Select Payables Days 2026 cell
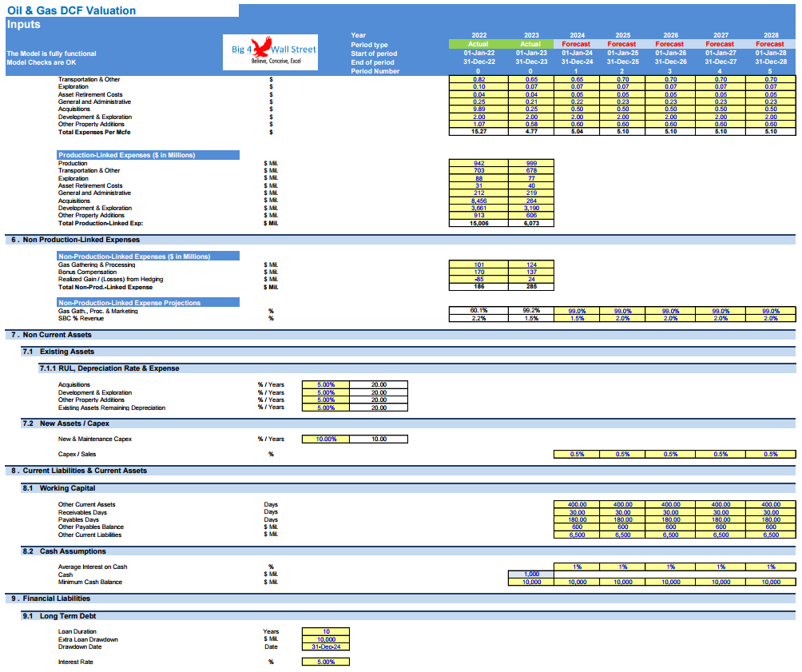Image resolution: width=802 pixels, height=672 pixels. (670, 520)
